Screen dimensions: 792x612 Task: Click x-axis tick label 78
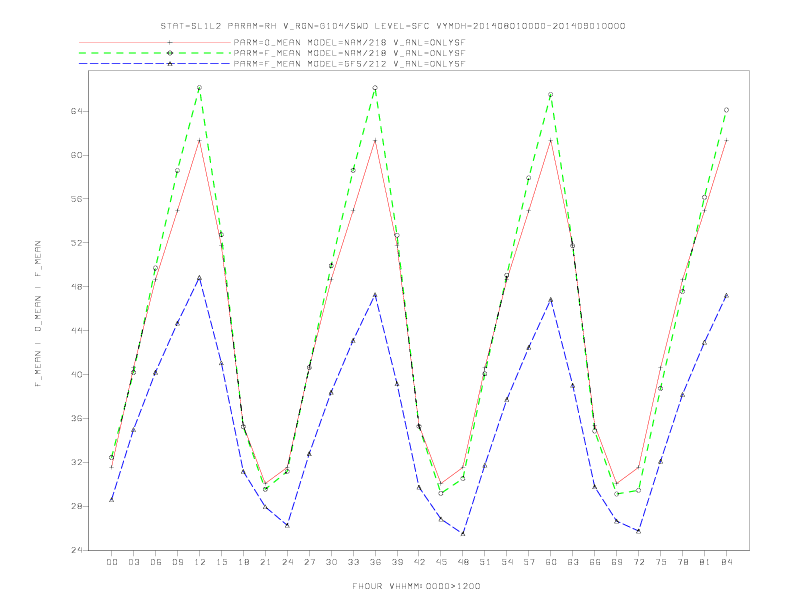pyautogui.click(x=682, y=562)
